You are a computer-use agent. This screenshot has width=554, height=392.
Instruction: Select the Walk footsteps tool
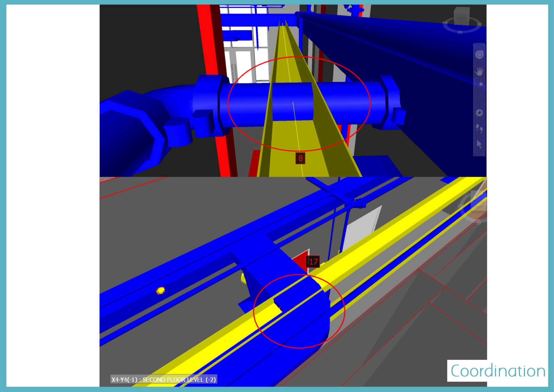(479, 128)
